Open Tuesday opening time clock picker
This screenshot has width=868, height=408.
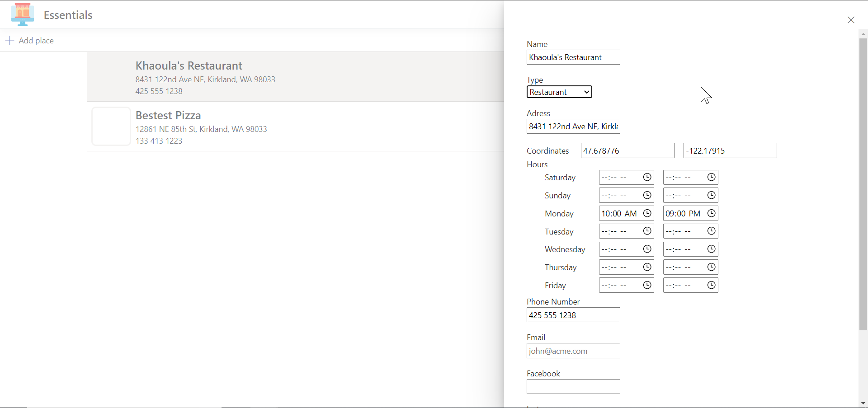click(x=647, y=231)
